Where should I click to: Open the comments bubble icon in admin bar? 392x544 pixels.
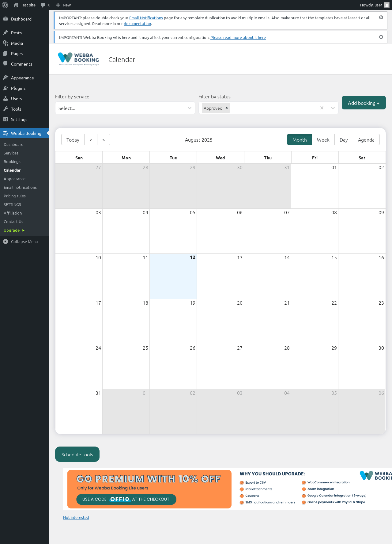(x=43, y=5)
